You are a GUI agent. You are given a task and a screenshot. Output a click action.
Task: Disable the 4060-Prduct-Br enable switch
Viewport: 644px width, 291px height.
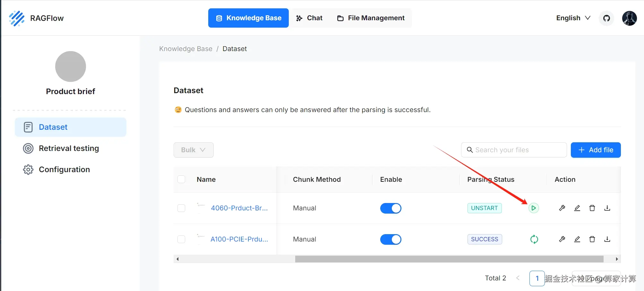[391, 208]
